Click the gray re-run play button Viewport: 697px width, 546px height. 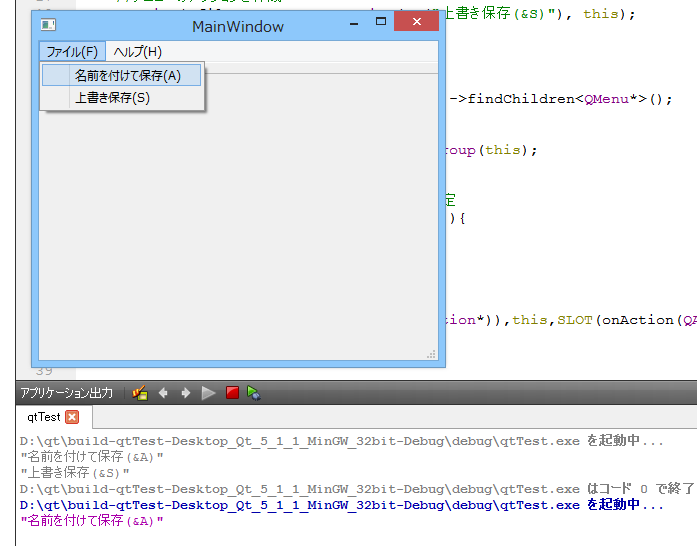tap(208, 393)
